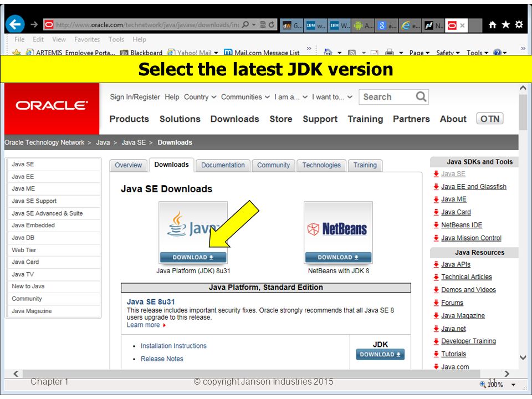
Task: Open the Downloads navigation item
Action: pyautogui.click(x=234, y=119)
